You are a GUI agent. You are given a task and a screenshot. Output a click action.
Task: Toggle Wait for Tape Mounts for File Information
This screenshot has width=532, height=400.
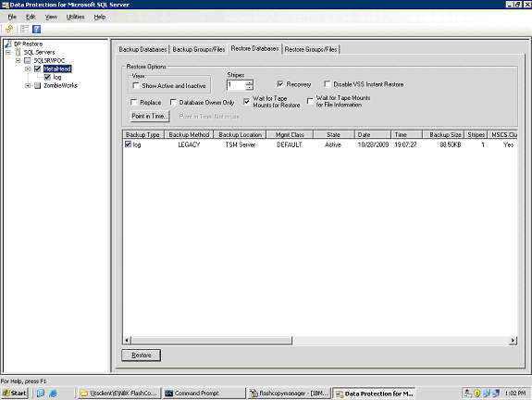(310, 101)
